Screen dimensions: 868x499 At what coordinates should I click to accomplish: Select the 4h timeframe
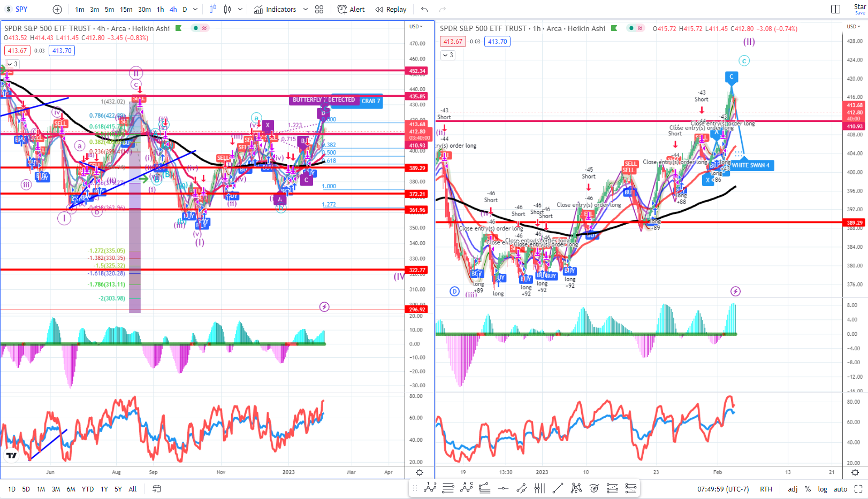173,9
